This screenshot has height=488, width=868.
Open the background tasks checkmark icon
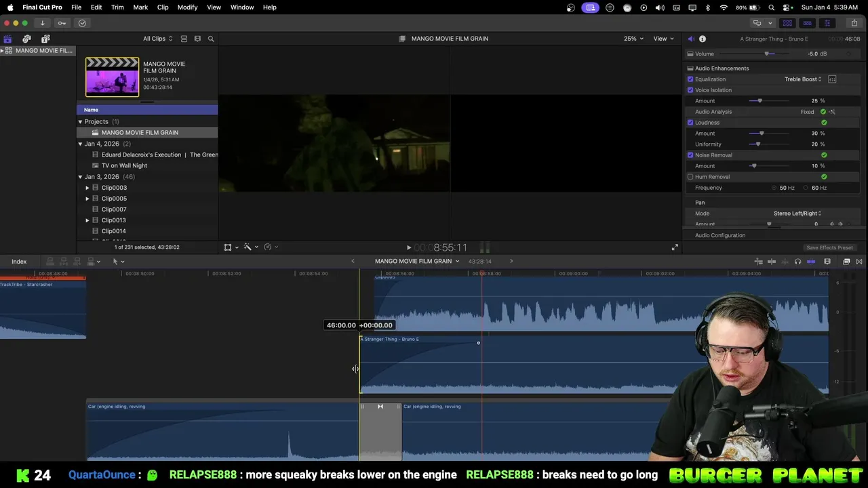pos(82,23)
